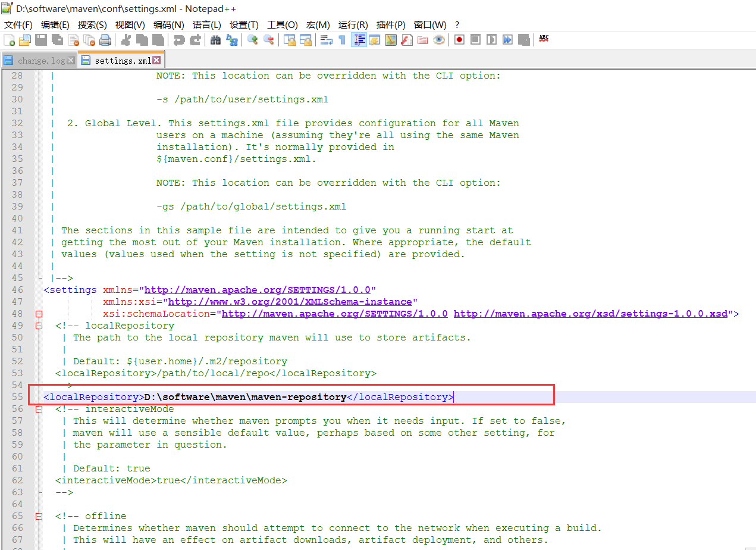
Task: Open the 语言(L) menu
Action: click(x=206, y=24)
